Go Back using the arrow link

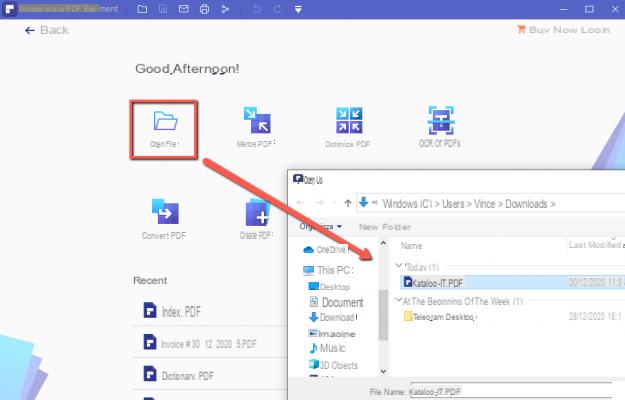(46, 30)
